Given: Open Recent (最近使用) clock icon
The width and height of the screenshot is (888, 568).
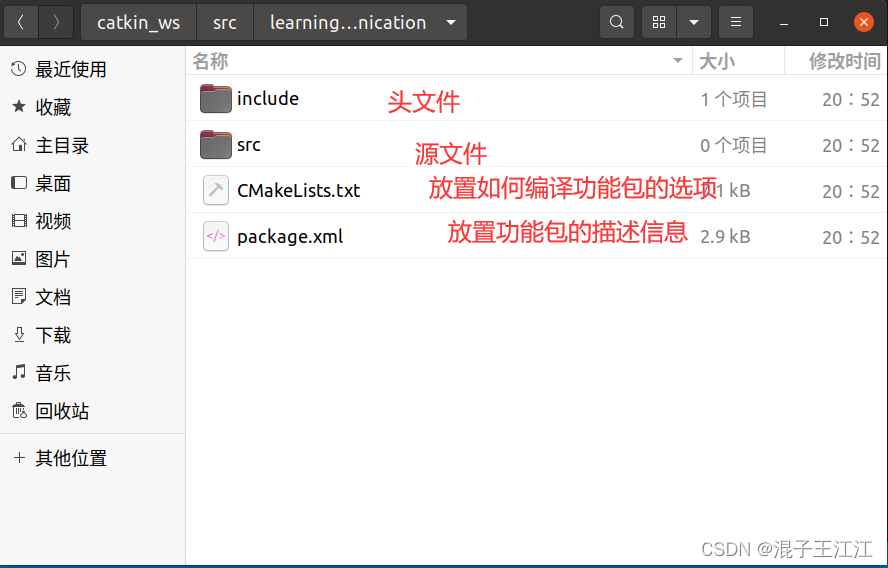Looking at the screenshot, I should tap(19, 69).
